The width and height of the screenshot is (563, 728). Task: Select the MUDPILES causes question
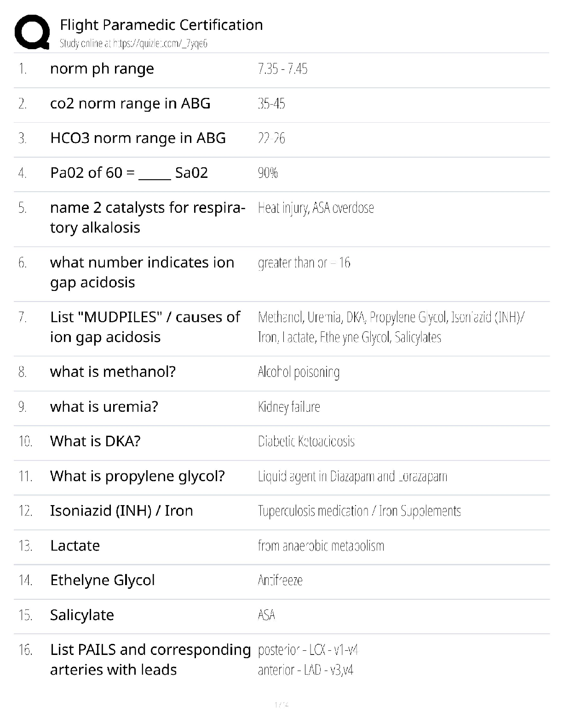tap(145, 327)
